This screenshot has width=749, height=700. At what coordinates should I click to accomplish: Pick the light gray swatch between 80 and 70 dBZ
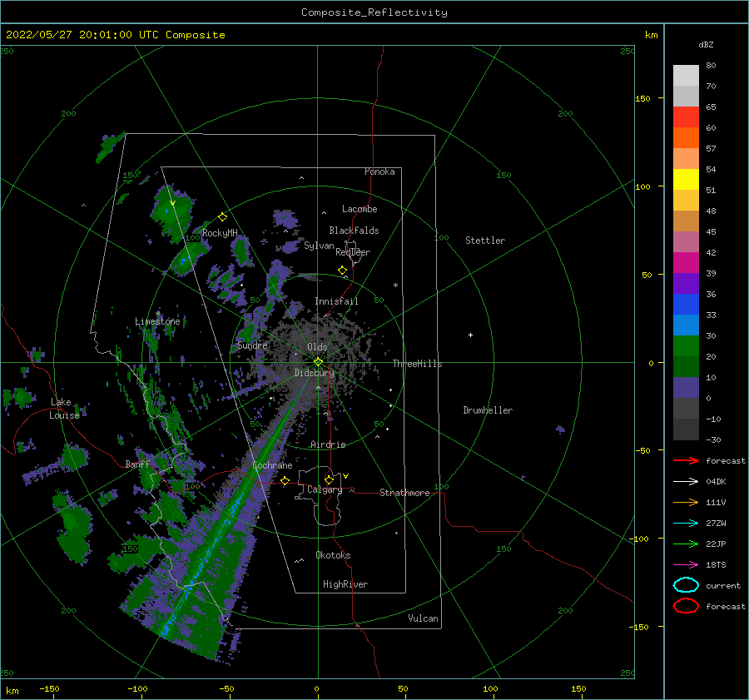tap(686, 76)
